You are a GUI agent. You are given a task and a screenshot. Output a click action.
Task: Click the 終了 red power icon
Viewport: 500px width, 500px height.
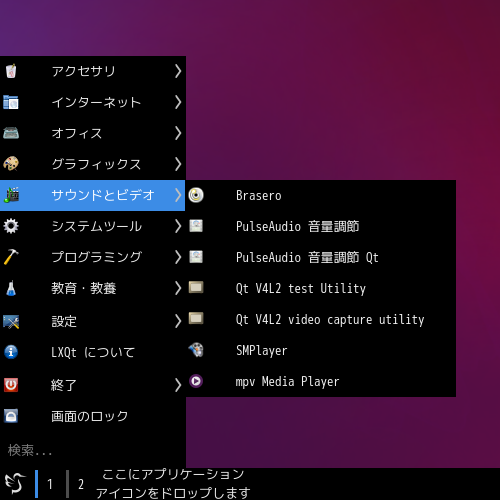point(11,385)
